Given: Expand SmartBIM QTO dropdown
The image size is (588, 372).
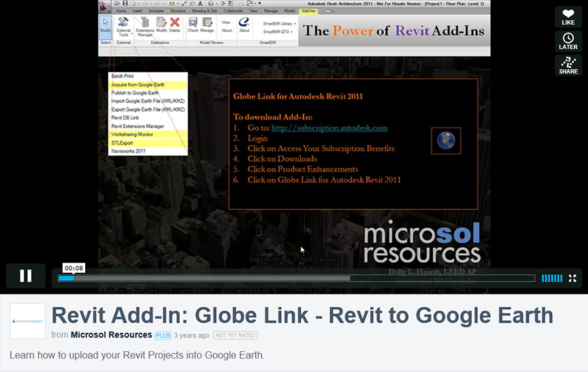Looking at the screenshot, I should point(278,32).
